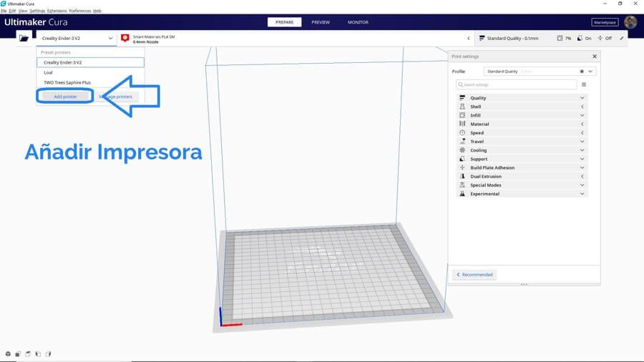This screenshot has height=362, width=644.
Task: Click the Quality category icon
Action: [x=462, y=98]
